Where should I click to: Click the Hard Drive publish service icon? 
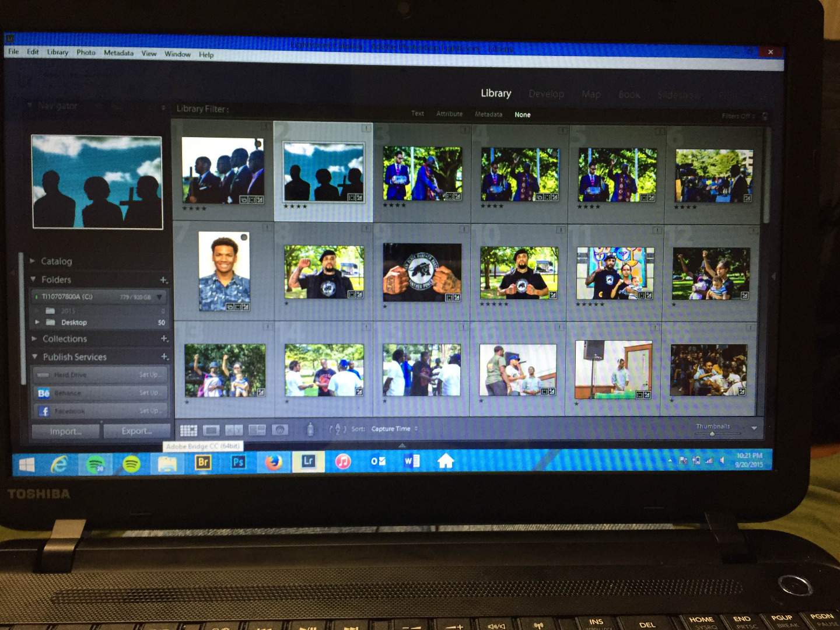44,375
